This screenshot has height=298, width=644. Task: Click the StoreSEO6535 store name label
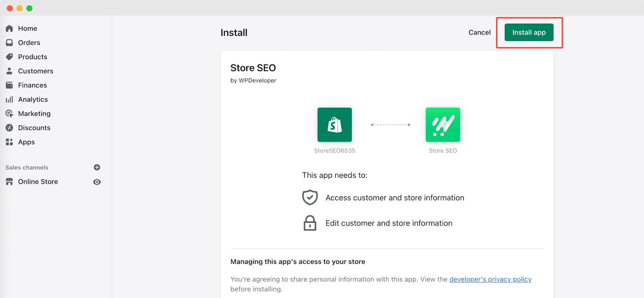[x=334, y=151]
